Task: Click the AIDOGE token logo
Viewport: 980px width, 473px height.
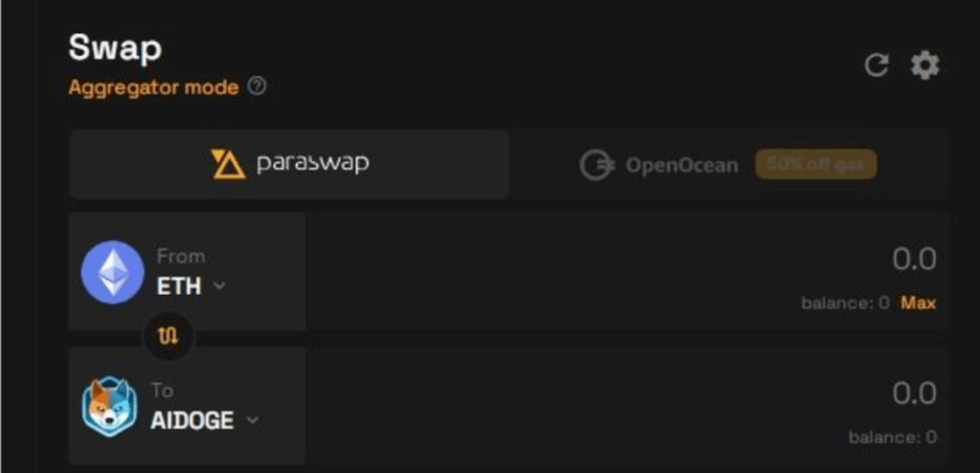Action: coord(109,406)
